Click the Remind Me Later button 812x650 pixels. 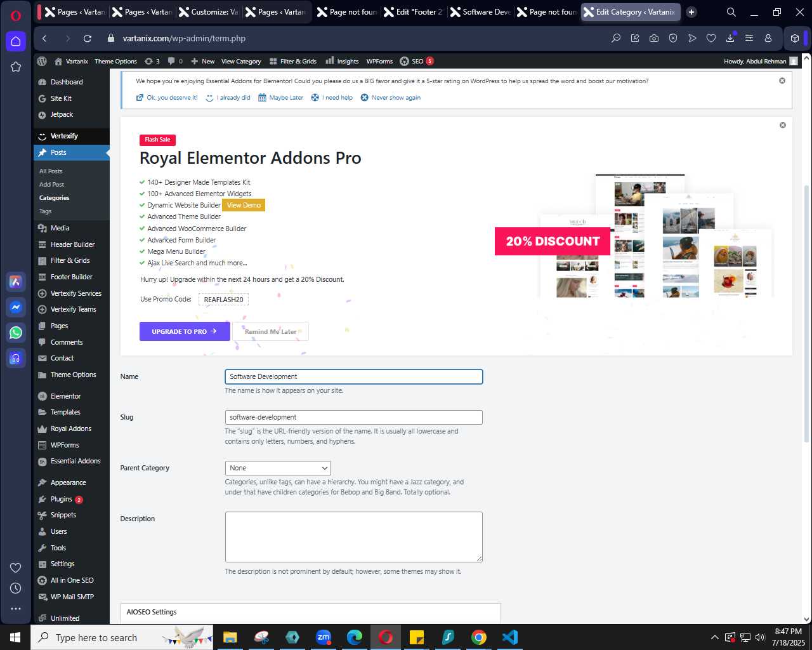[271, 331]
